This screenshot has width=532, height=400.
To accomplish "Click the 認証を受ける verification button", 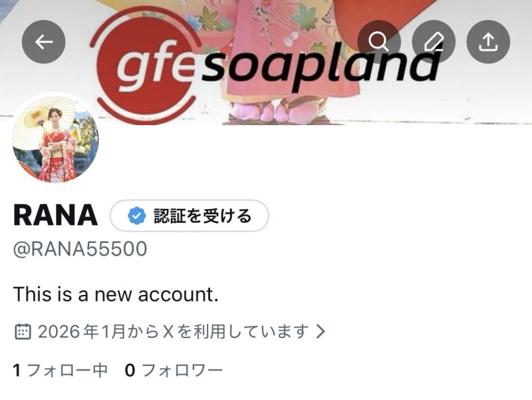I will 190,216.
